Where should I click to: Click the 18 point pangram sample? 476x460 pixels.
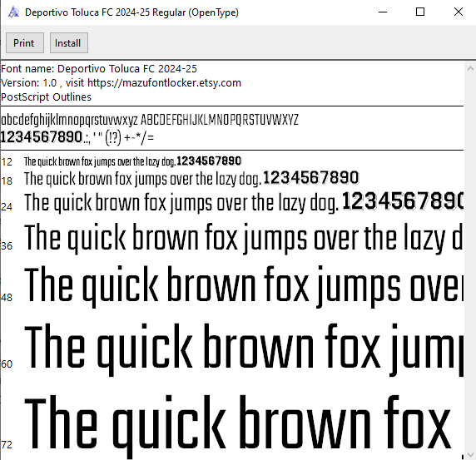pos(191,178)
